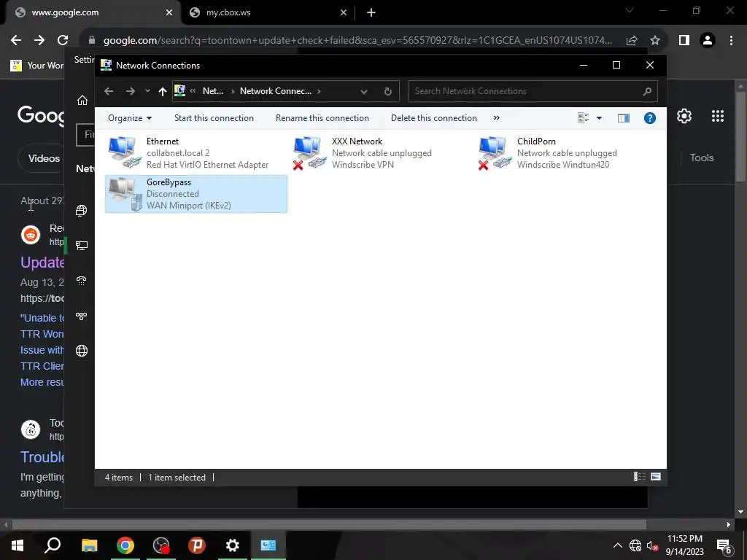
Task: Click the Search Network Connections field
Action: coord(533,91)
